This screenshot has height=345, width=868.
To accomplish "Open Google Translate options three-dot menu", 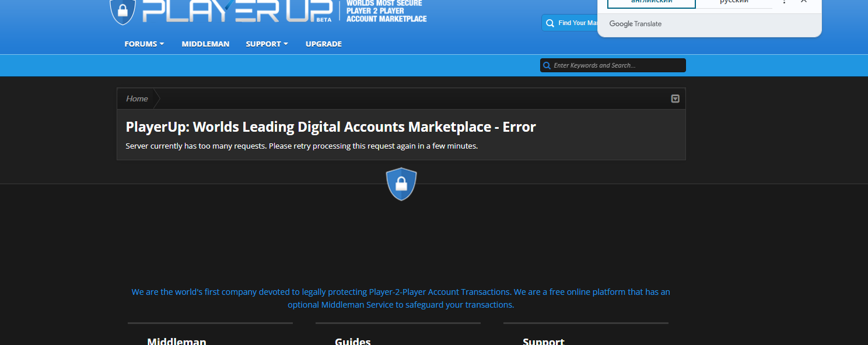I will pos(785,1).
